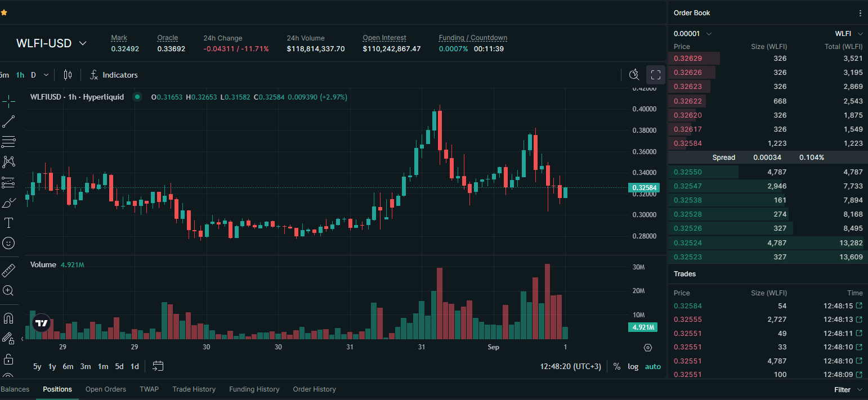The image size is (868, 400).
Task: Toggle log scale on price axis
Action: tap(633, 367)
